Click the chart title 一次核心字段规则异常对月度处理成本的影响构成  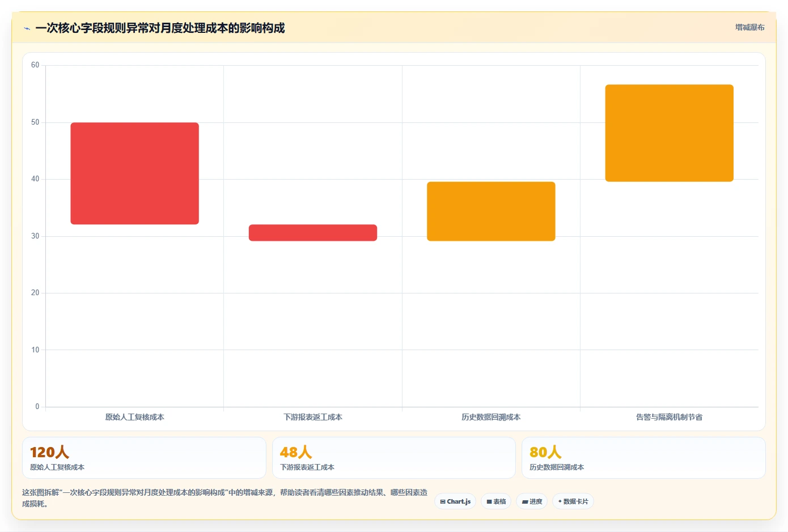click(x=160, y=28)
